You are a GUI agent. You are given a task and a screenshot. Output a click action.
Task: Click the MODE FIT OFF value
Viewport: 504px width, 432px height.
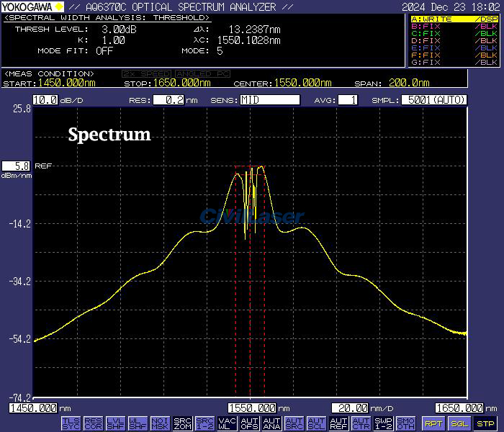pos(104,51)
